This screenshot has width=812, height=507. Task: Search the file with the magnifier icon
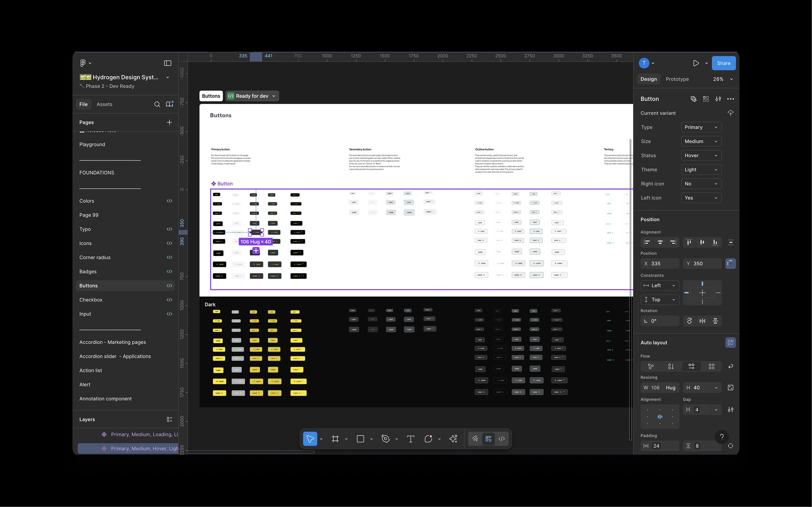(157, 104)
